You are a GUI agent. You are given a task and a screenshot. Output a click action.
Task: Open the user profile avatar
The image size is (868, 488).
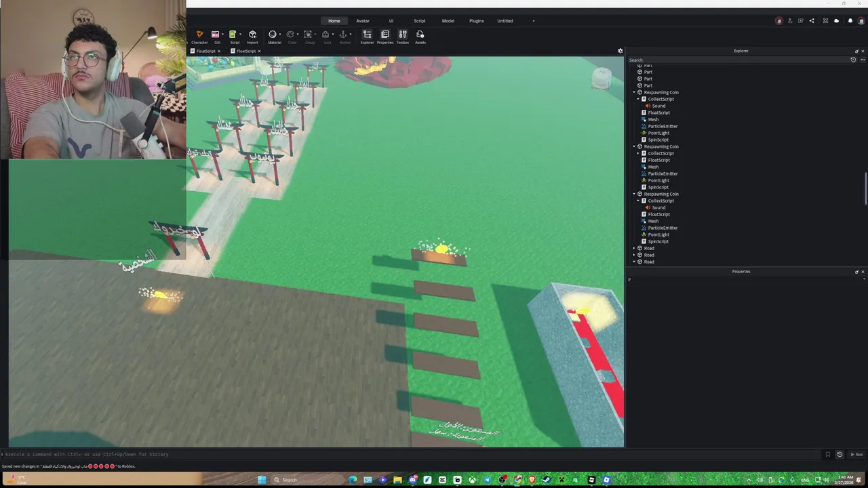tap(861, 21)
